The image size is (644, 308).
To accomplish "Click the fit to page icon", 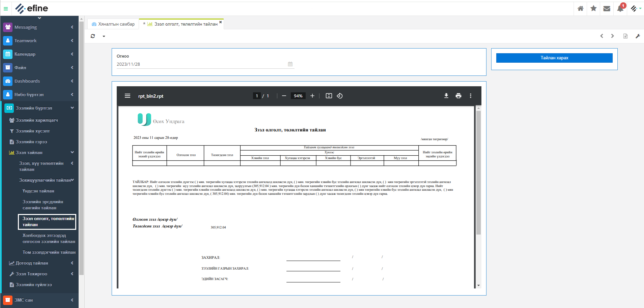I will click(329, 96).
